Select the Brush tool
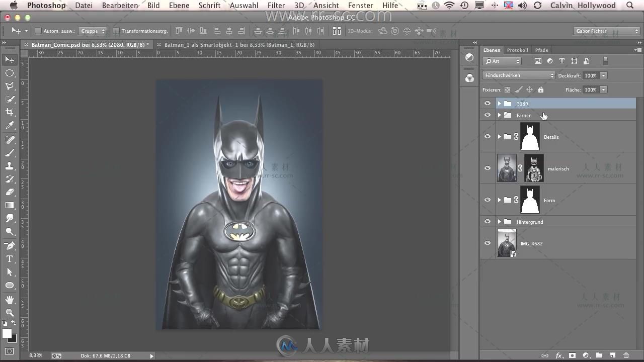Viewport: 644px width, 362px height. (10, 153)
